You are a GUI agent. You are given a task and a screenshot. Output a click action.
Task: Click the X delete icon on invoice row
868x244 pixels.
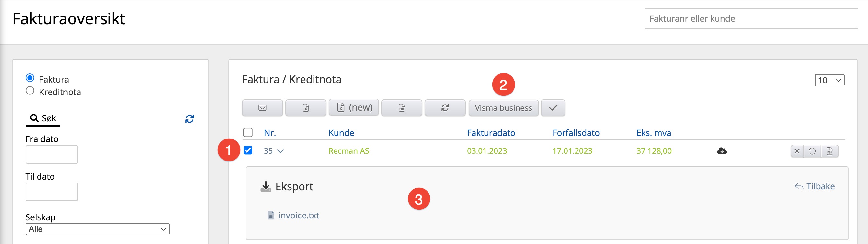tap(797, 151)
